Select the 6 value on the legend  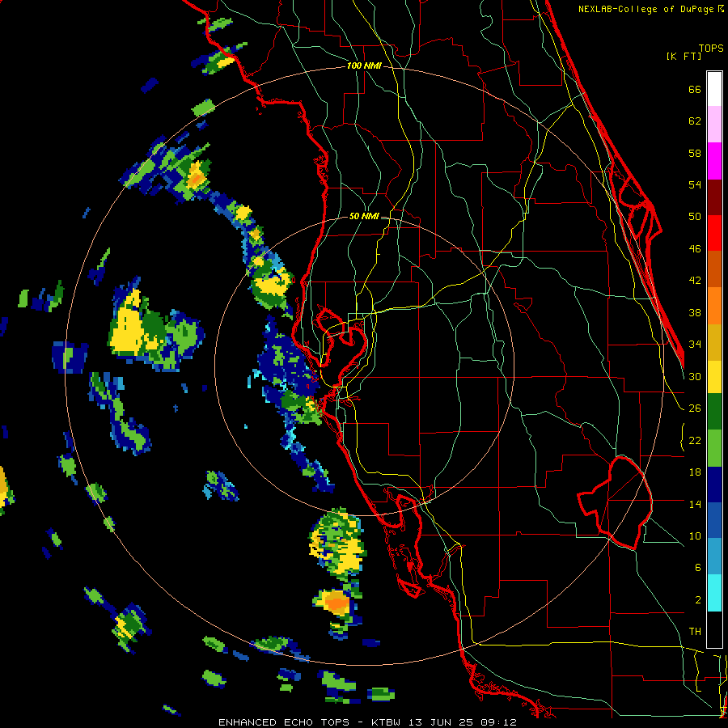(697, 568)
